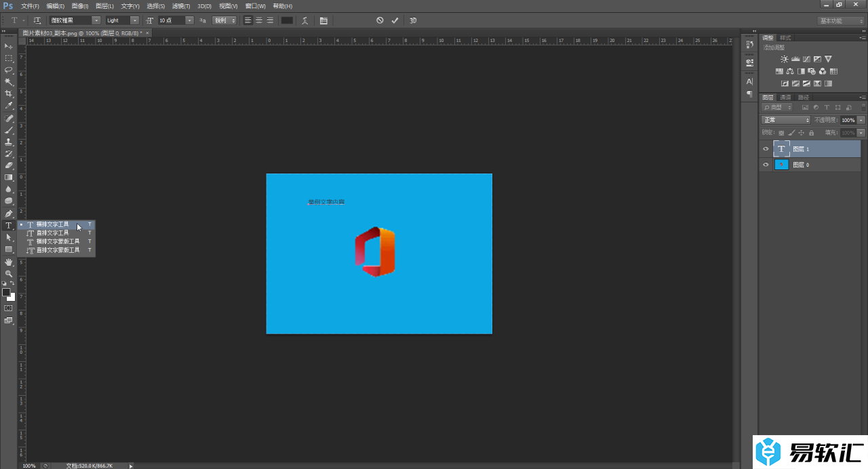
Task: Open the blend mode dropdown 正常
Action: click(x=786, y=120)
